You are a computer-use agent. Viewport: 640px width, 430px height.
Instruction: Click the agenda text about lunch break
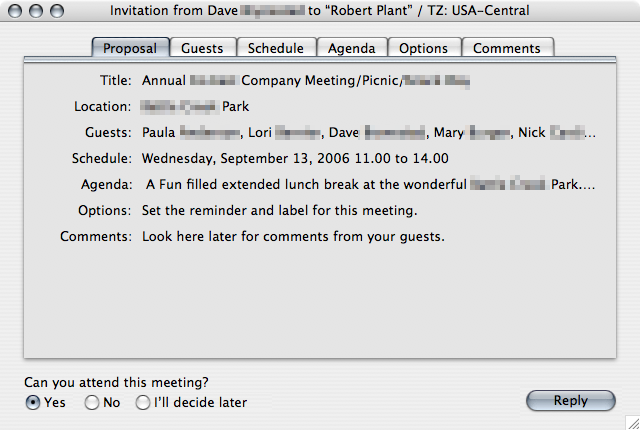(x=370, y=184)
